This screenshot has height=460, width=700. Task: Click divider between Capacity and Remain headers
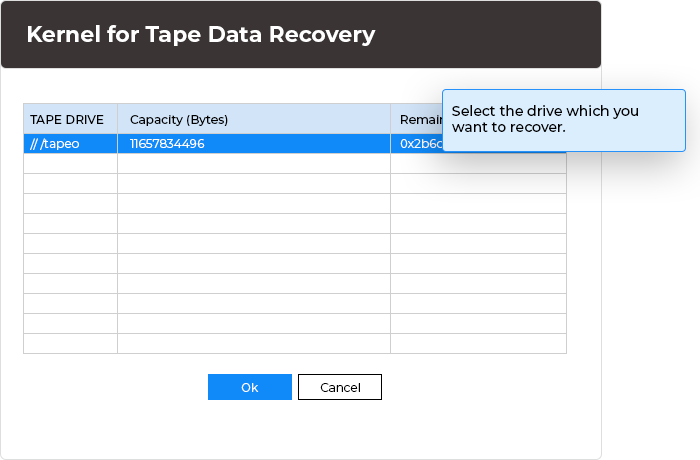[391, 119]
